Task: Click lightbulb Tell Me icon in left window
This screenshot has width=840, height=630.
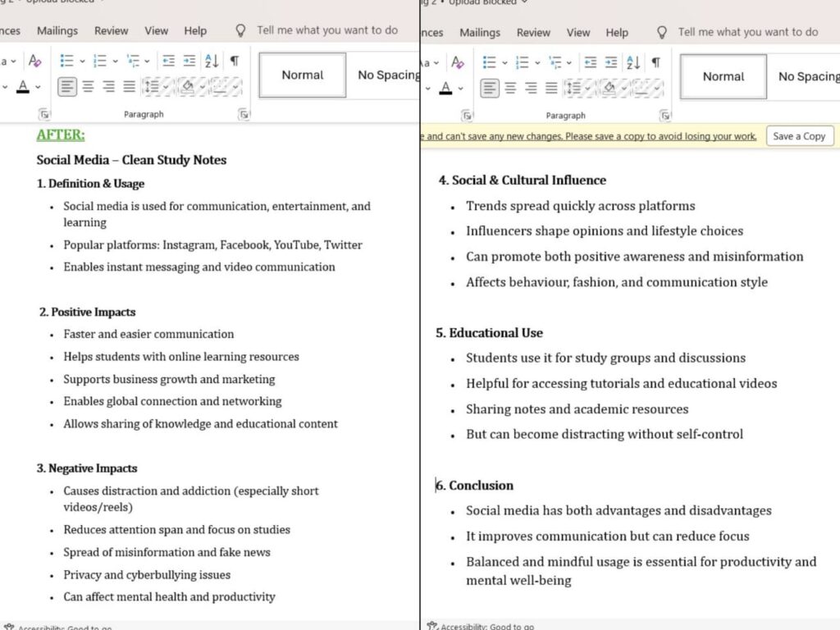Action: click(x=240, y=30)
